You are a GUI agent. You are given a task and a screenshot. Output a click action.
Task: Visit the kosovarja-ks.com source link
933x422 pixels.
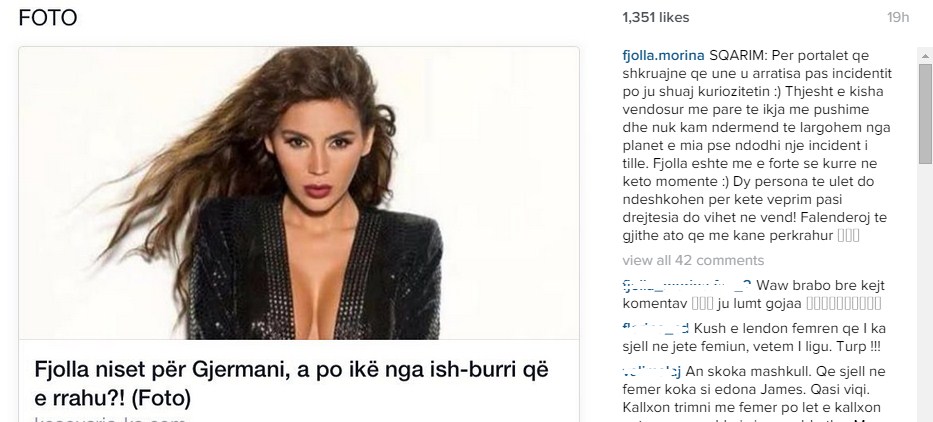[110, 419]
